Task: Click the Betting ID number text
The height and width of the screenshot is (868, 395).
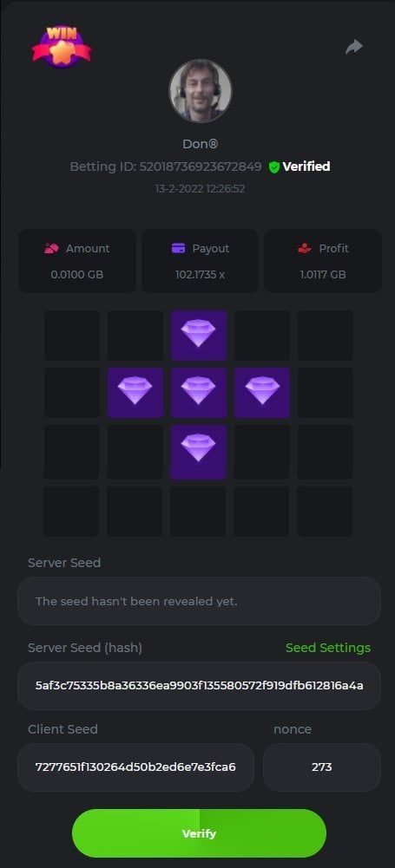Action: [x=201, y=166]
